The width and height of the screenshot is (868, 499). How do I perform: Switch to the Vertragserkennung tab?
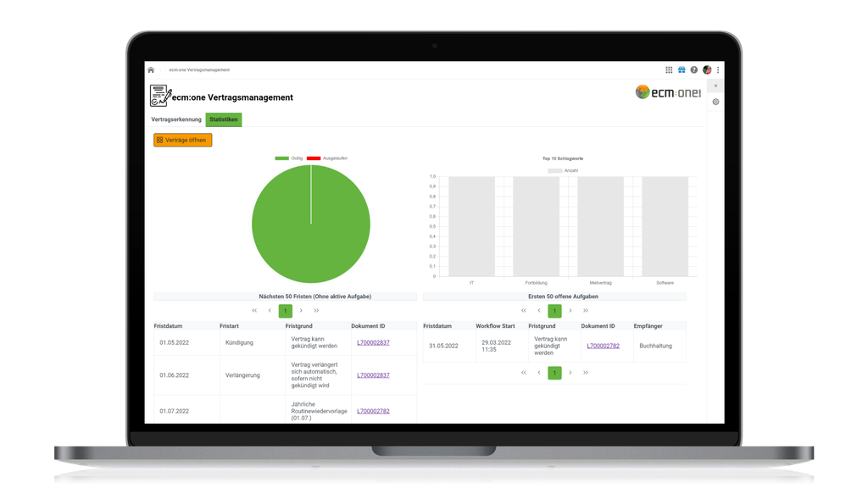tap(176, 119)
